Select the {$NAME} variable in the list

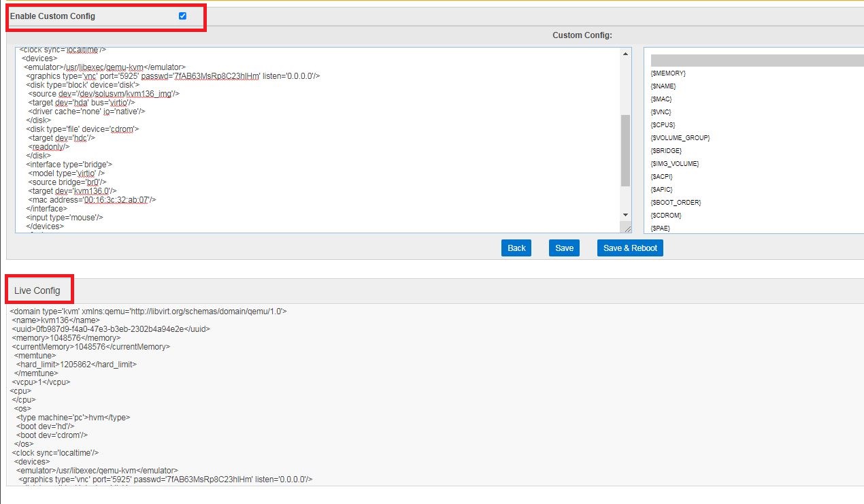click(x=663, y=86)
